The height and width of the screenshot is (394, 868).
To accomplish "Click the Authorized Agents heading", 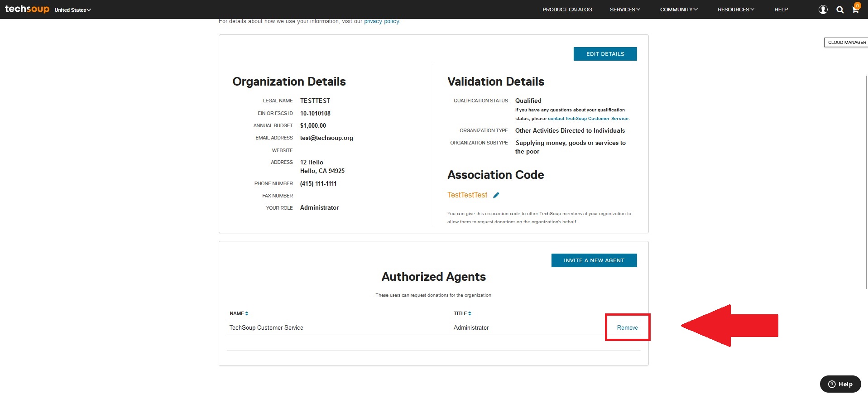I will tap(434, 277).
